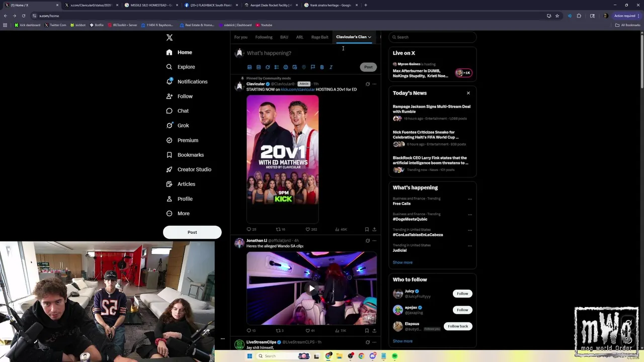Open the kick.com/clavicular link
The height and width of the screenshot is (362, 644).
point(297,89)
